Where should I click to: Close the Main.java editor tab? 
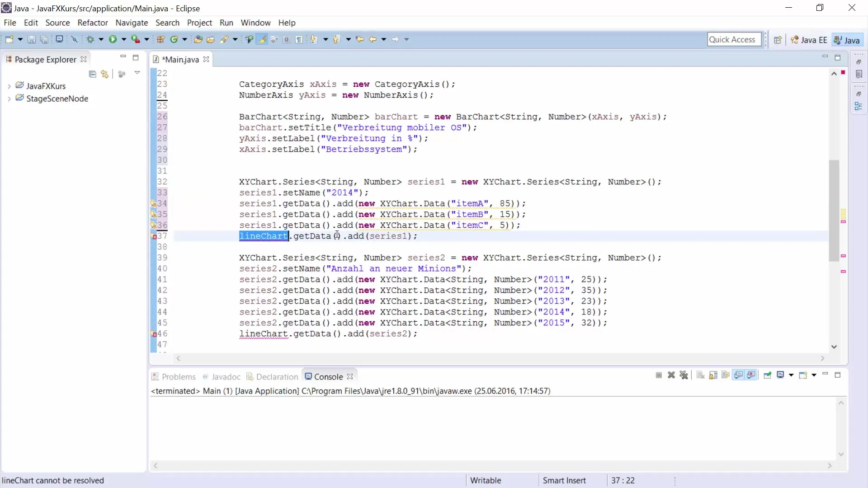coord(206,59)
